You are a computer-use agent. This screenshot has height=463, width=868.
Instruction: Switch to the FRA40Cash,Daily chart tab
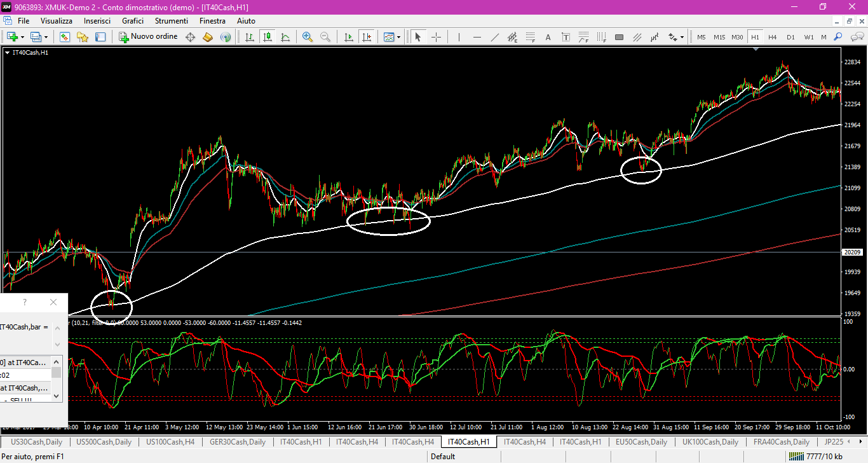[782, 441]
